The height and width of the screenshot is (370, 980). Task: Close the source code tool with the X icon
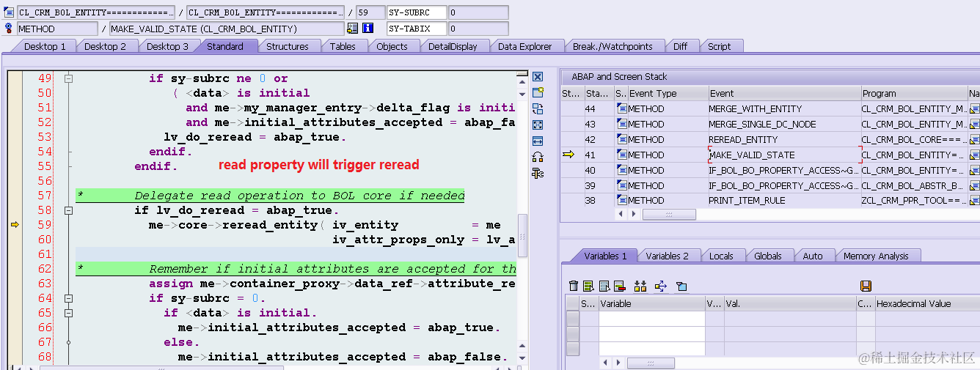click(x=538, y=77)
